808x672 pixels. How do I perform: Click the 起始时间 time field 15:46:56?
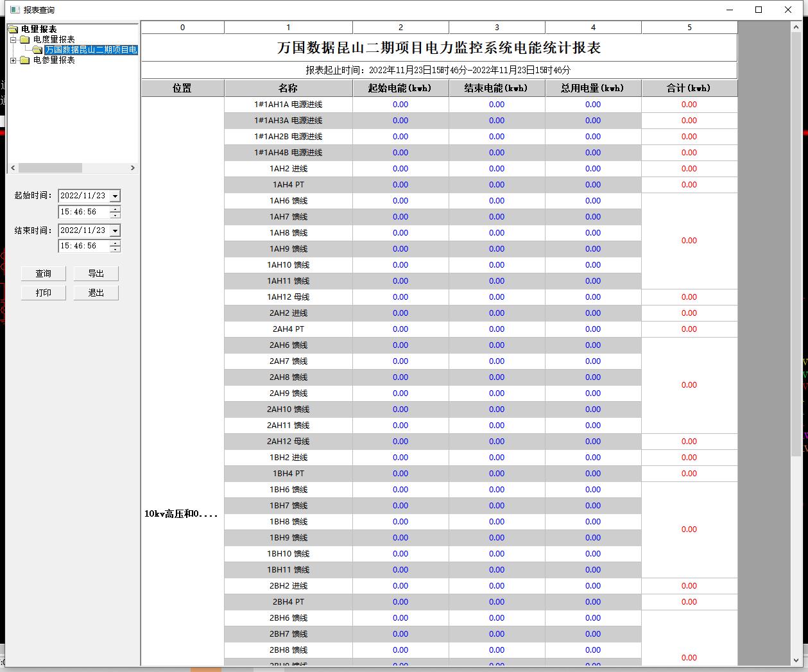pos(83,212)
